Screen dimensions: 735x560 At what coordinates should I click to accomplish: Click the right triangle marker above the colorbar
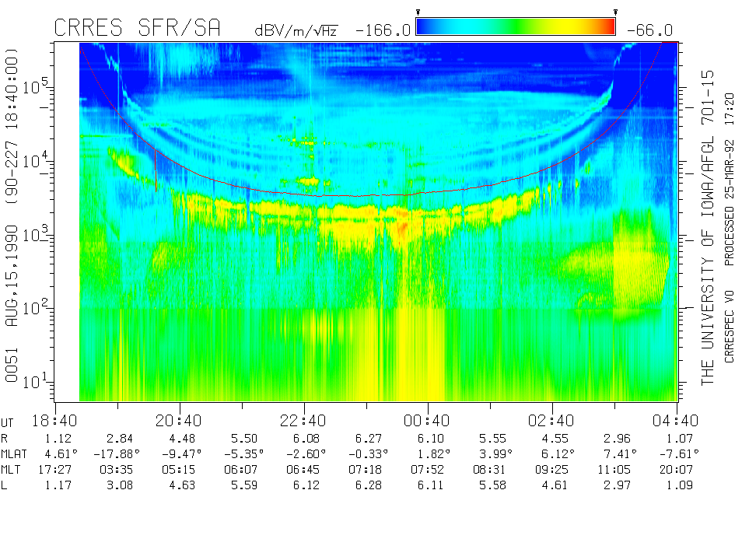coord(615,12)
